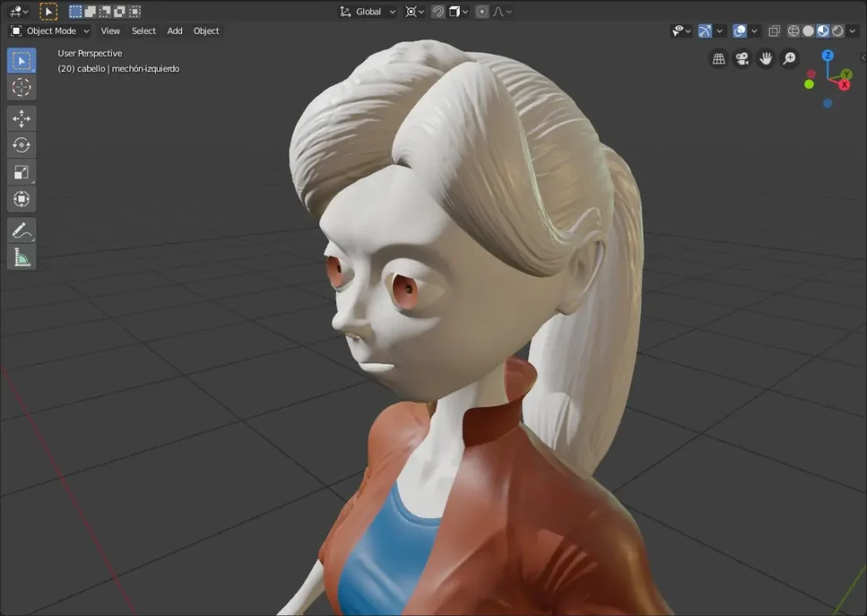Expand the gizmo options dropdown arrow
The image size is (867, 616).
(x=720, y=31)
